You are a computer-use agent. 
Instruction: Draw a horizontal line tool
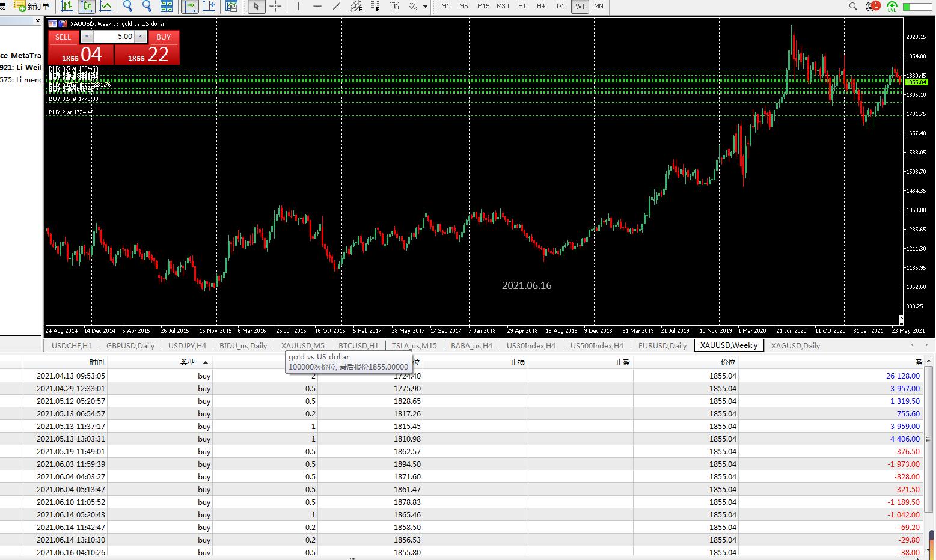[317, 7]
